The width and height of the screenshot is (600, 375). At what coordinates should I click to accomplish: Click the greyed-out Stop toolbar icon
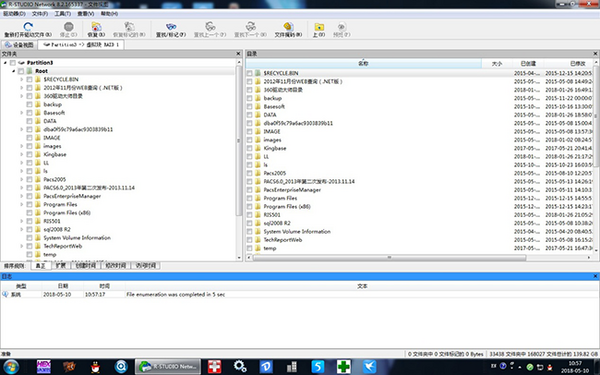[68, 26]
